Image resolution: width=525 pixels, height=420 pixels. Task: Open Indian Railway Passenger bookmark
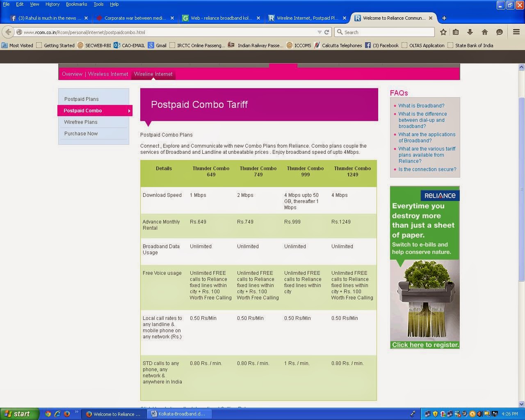[256, 46]
